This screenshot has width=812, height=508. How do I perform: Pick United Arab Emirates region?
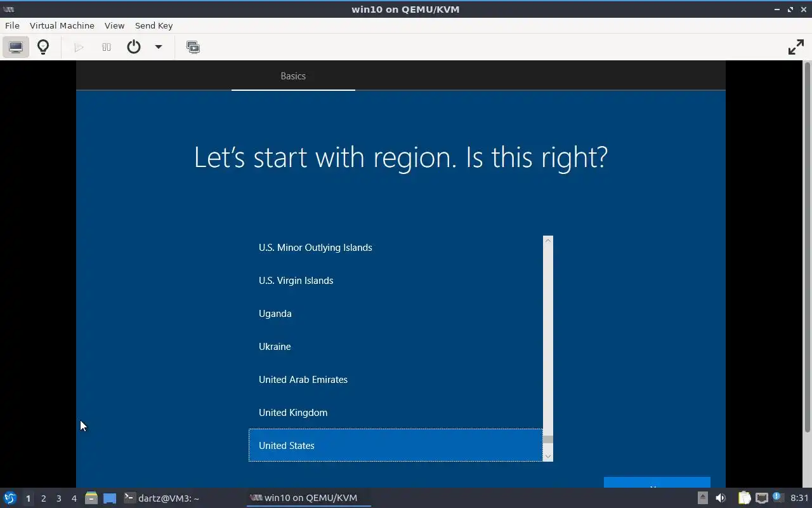(396, 380)
